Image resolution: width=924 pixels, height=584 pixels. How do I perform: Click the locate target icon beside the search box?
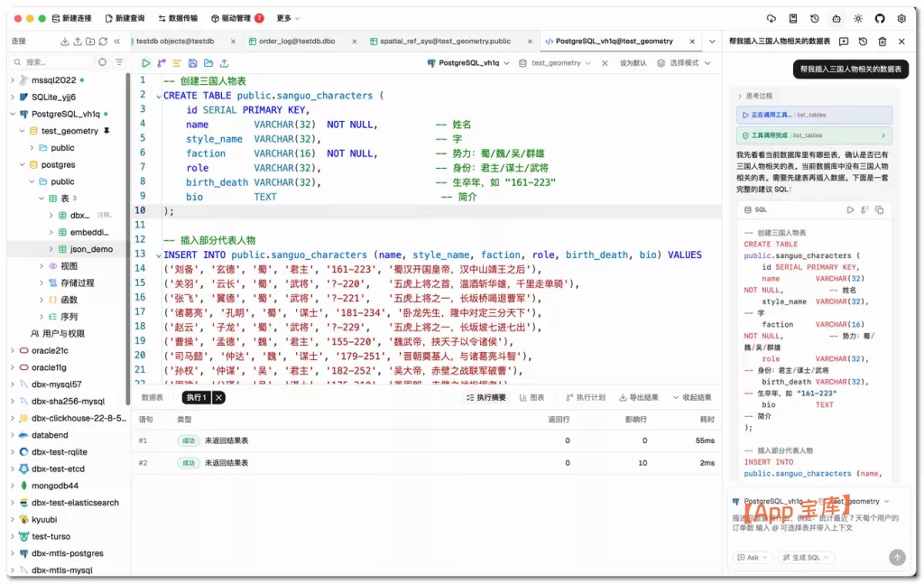point(103,62)
